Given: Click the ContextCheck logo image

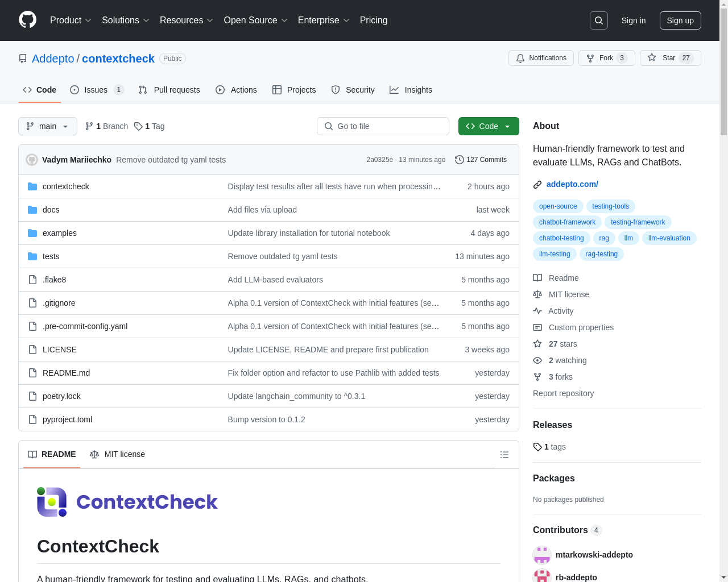Looking at the screenshot, I should pos(127,502).
